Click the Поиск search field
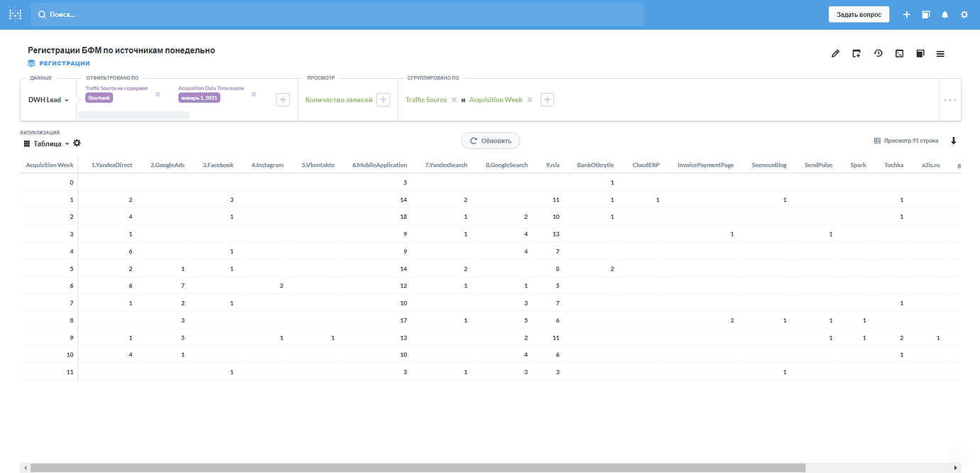 [337, 14]
